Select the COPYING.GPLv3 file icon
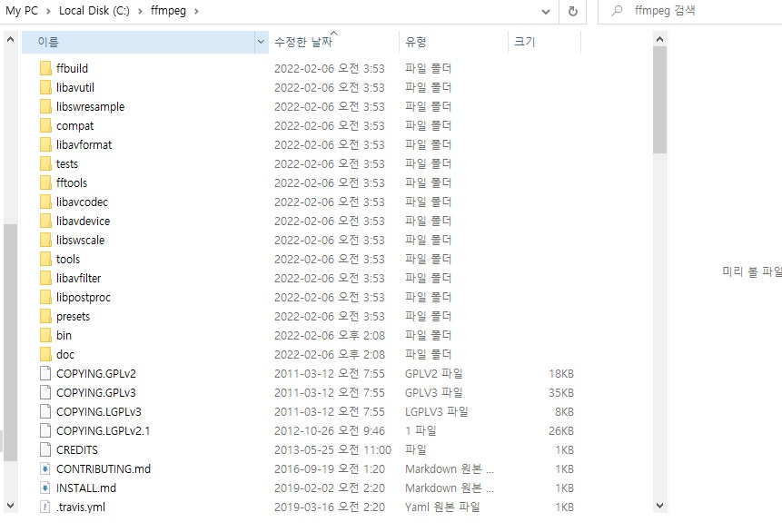 point(45,392)
